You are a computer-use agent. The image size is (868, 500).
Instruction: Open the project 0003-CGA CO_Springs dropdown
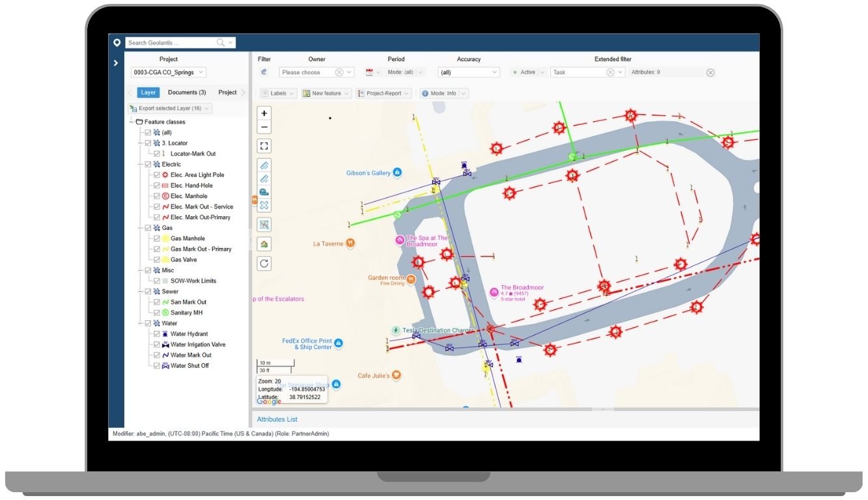[168, 72]
